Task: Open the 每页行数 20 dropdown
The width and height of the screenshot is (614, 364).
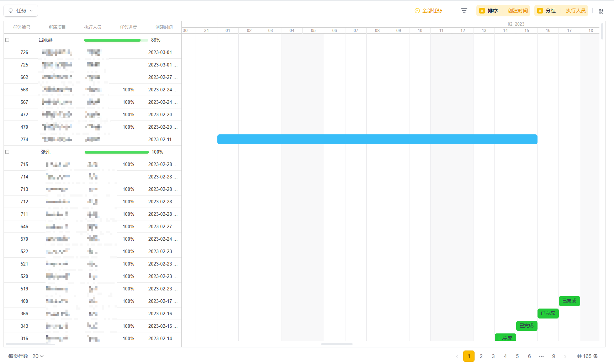Action: (38, 356)
